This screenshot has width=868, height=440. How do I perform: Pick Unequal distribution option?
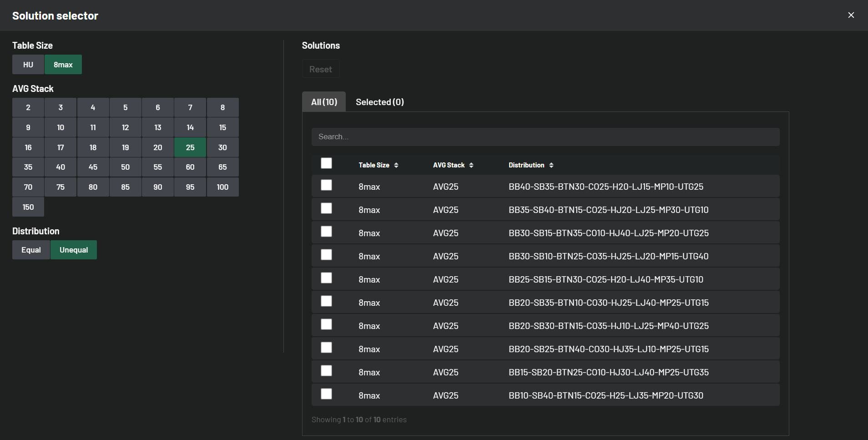[74, 250]
